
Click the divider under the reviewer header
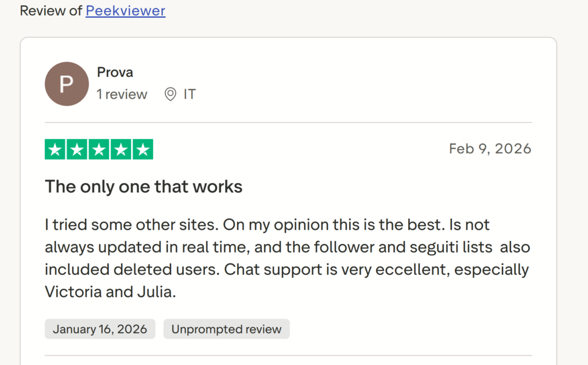(x=287, y=121)
